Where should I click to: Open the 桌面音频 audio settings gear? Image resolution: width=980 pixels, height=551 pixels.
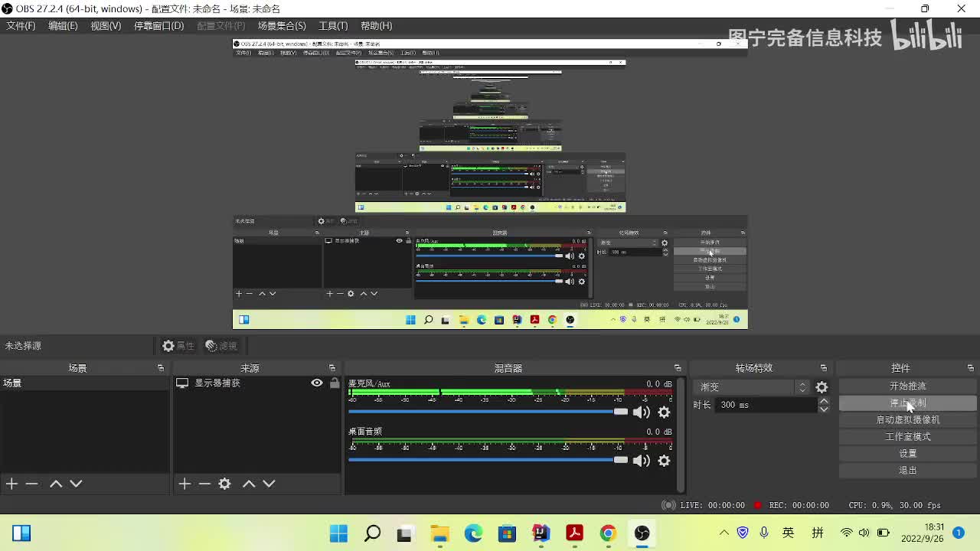point(664,461)
